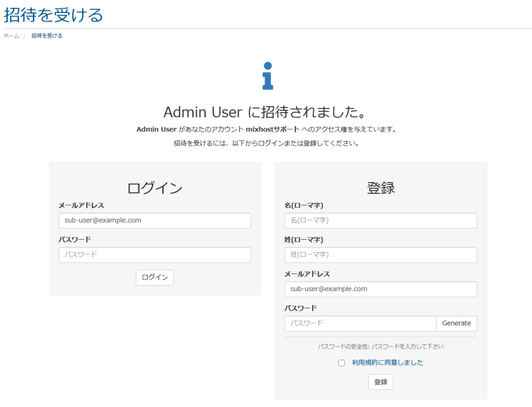The width and height of the screenshot is (532, 407).
Task: Check the 利用規約に同意しました agreement checkbox
Action: click(x=341, y=362)
